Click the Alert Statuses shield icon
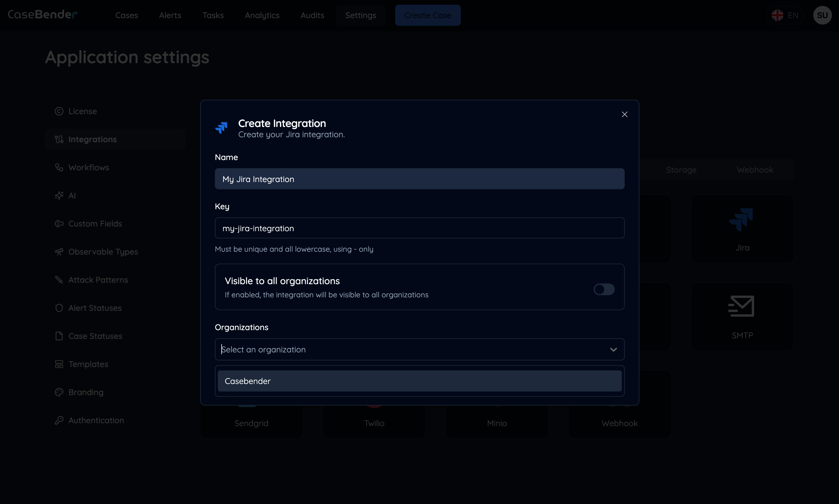Viewport: 839px width, 504px height. pyautogui.click(x=59, y=308)
